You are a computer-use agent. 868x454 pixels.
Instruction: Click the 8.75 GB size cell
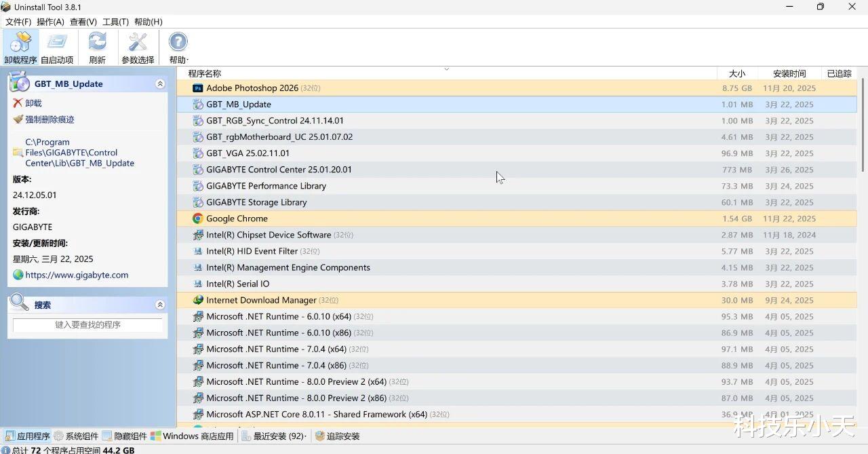(x=737, y=88)
